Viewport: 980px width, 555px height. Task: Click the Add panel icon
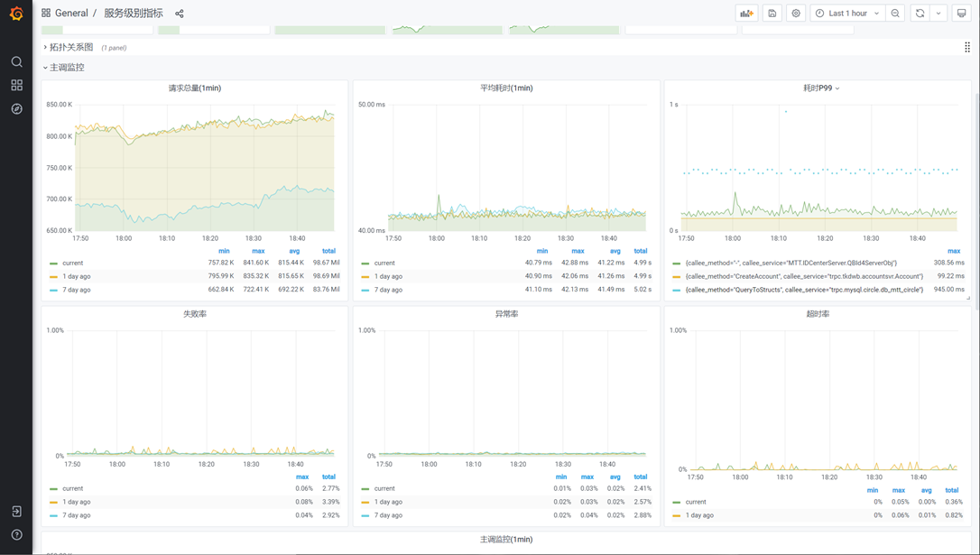(746, 14)
